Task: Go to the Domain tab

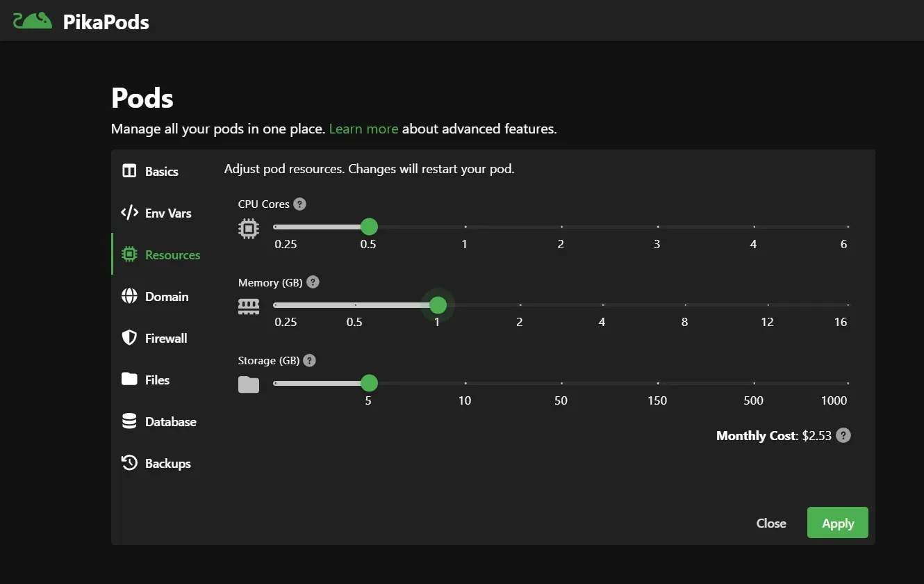Action: pos(166,297)
